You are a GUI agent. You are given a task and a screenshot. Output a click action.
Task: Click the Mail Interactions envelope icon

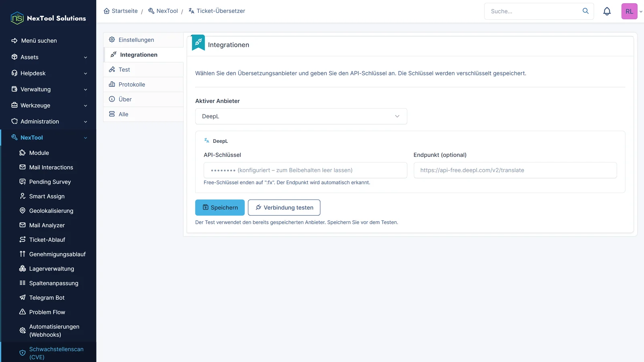(23, 167)
